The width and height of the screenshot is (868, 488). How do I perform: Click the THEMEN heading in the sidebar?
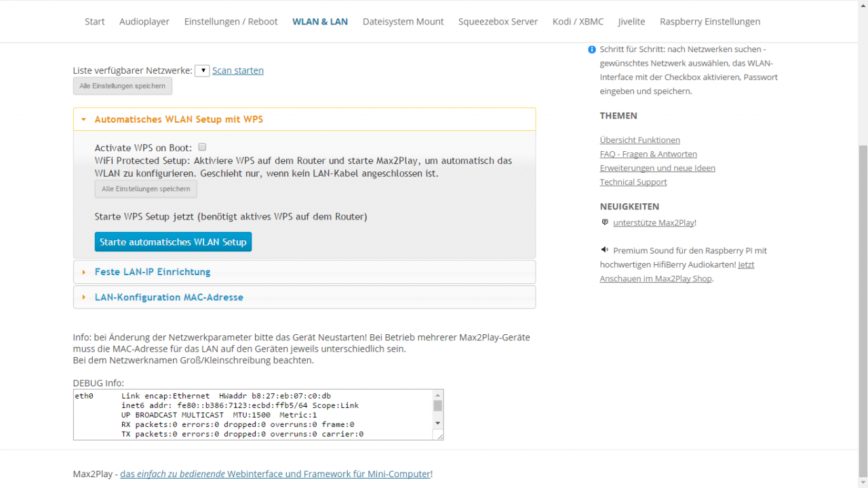[618, 116]
